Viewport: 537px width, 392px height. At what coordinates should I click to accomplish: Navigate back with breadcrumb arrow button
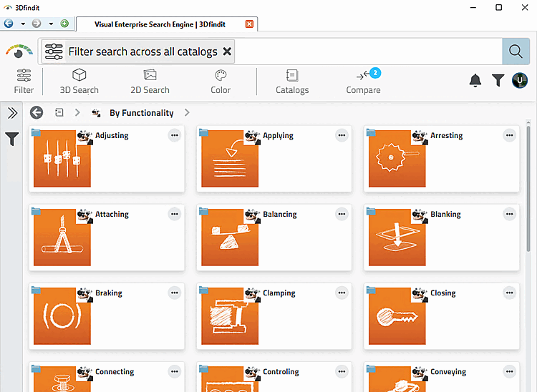(37, 113)
